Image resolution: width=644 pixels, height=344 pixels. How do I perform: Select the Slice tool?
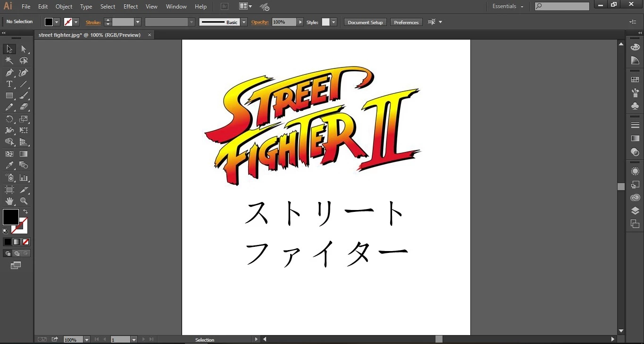click(24, 190)
